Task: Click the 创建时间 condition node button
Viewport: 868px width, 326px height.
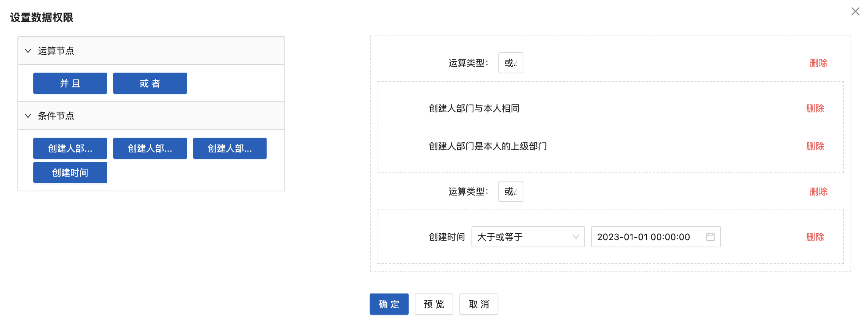Action: [70, 172]
